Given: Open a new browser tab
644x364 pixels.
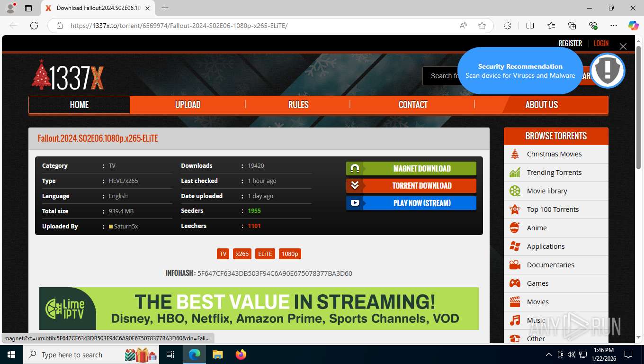Looking at the screenshot, I should point(165,8).
